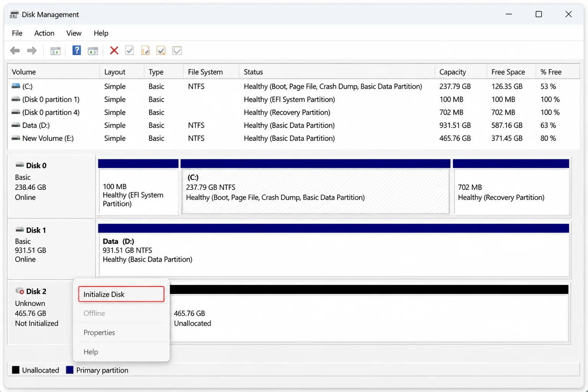Click the (Disk 0 partition 4) volume name
This screenshot has width=588, height=392.
[x=51, y=113]
